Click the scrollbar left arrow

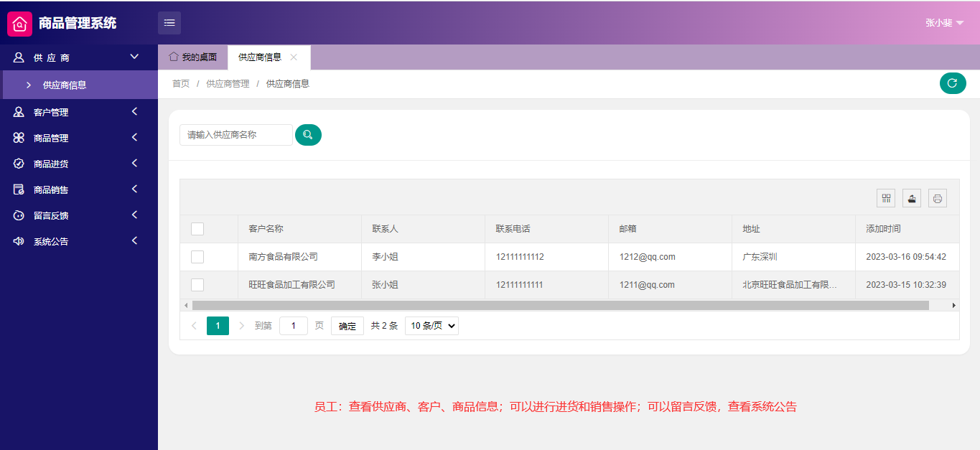coord(186,305)
